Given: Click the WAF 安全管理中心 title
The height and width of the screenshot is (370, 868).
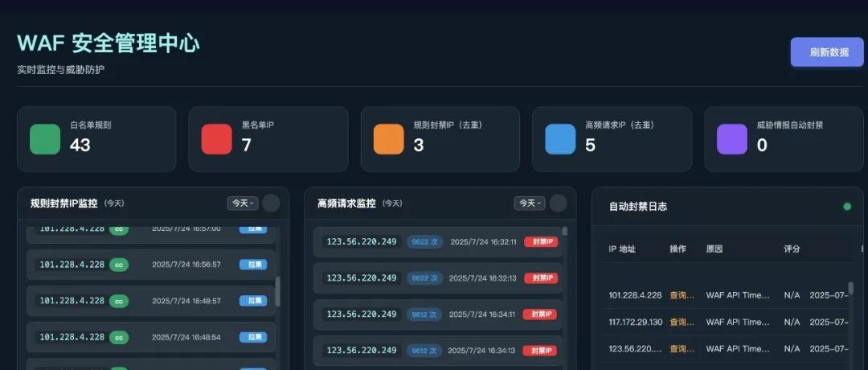Looking at the screenshot, I should tap(108, 43).
